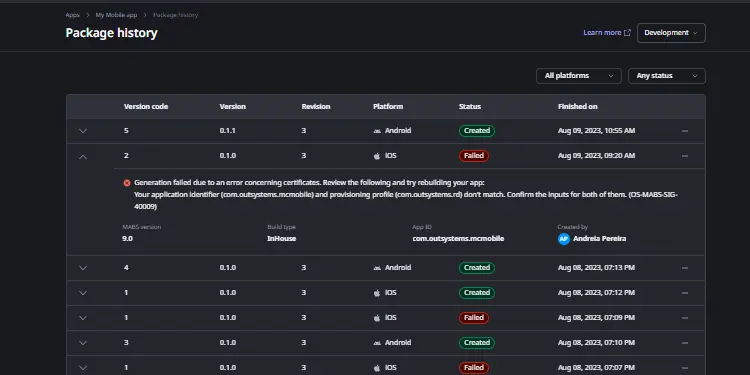Click the Finished on column header
Image resolution: width=750 pixels, height=375 pixels.
coord(577,106)
